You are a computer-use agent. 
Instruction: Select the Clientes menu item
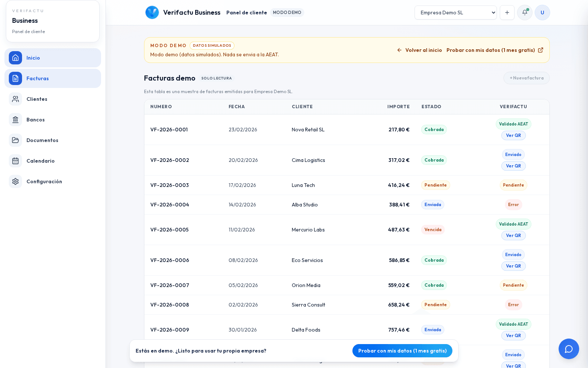tap(37, 99)
